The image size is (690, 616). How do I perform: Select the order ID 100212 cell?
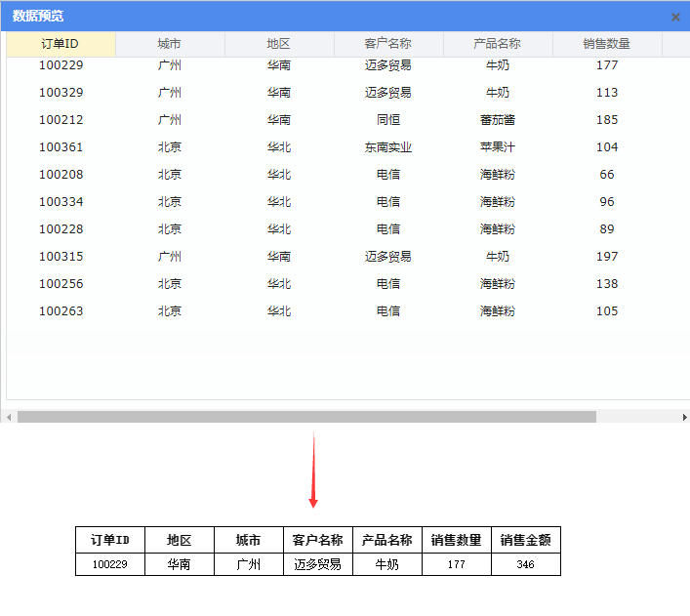click(61, 120)
